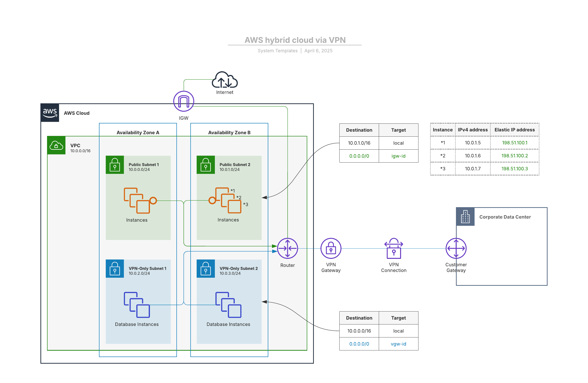The width and height of the screenshot is (588, 383).
Task: Select the VPN Gateway icon
Action: [x=331, y=248]
